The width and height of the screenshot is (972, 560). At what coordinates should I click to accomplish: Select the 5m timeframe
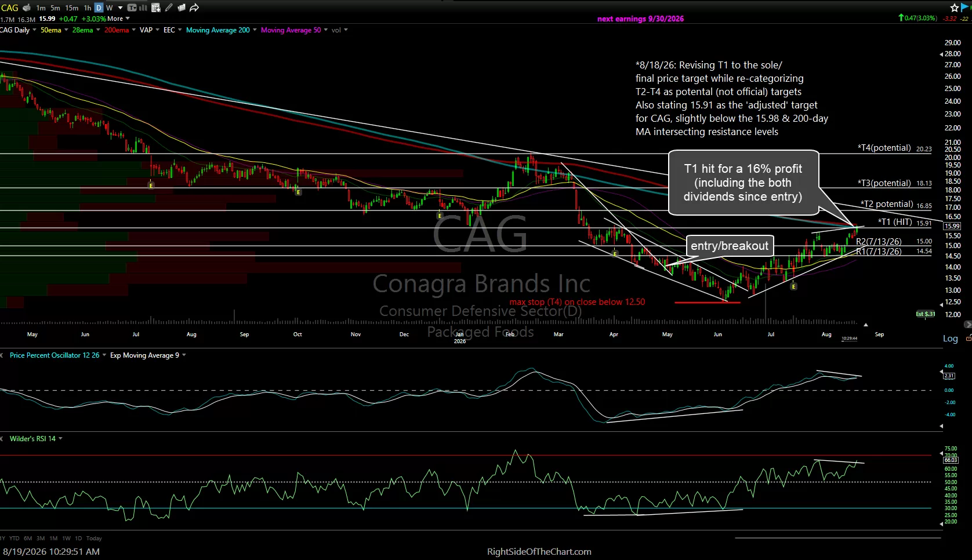point(55,8)
